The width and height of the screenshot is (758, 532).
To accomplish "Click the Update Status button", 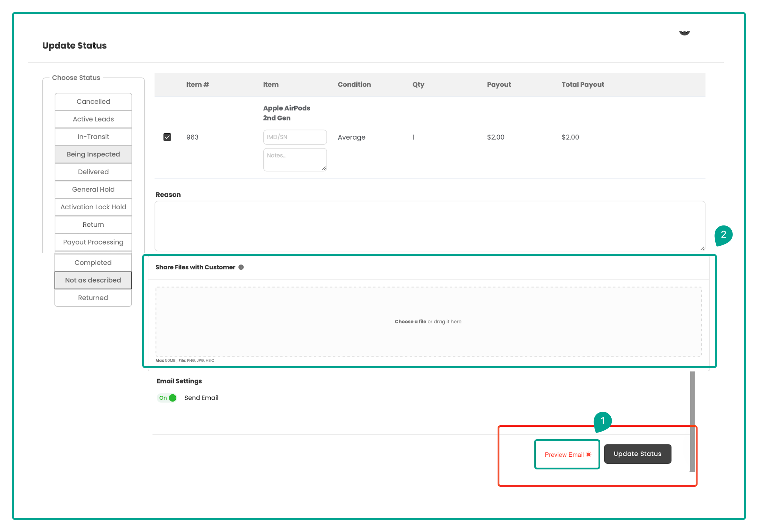I will pos(638,454).
